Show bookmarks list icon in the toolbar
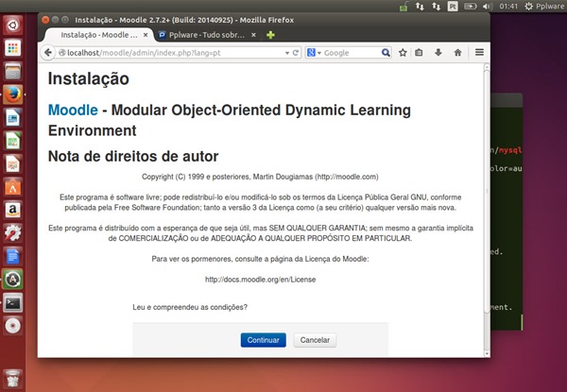Screen dimensions: 567x392 click(x=419, y=53)
